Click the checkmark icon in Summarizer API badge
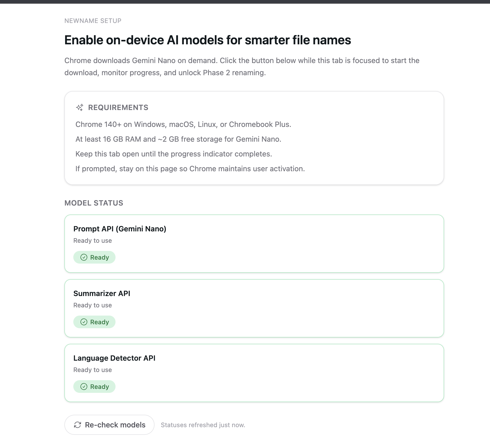Image resolution: width=490 pixels, height=448 pixels. [84, 322]
